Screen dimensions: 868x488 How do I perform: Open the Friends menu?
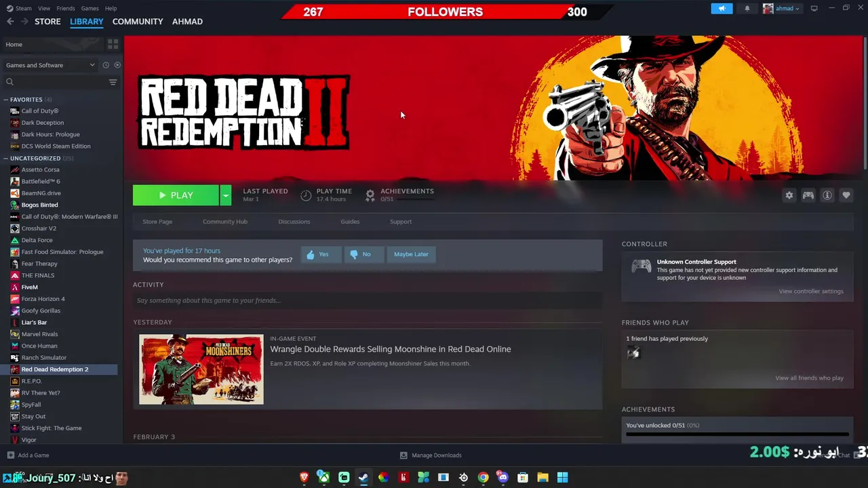[66, 8]
